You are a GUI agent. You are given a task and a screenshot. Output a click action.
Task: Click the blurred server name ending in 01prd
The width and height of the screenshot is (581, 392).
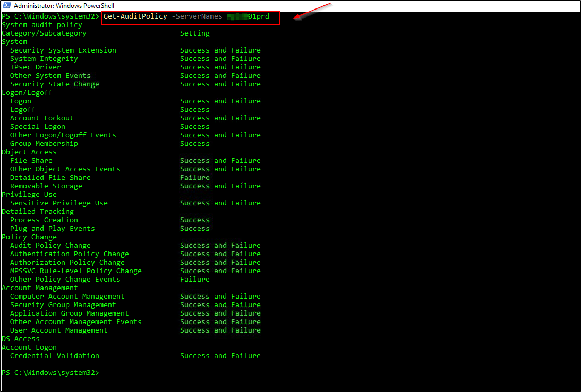[247, 16]
